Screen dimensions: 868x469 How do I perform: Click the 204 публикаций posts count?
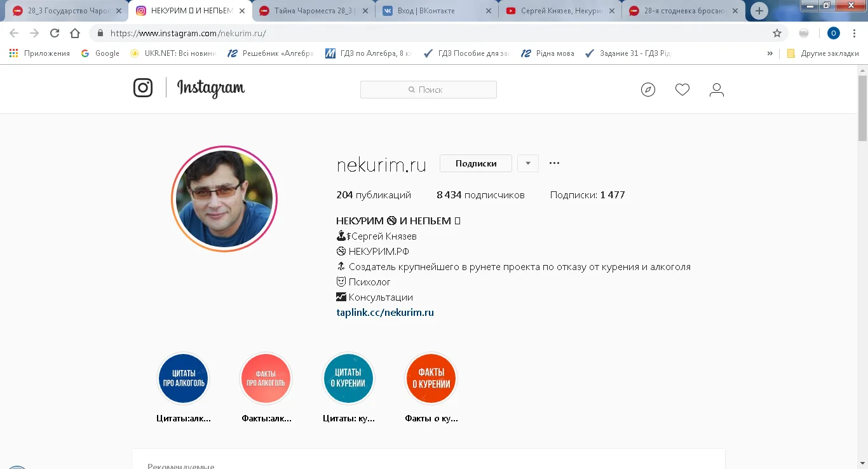coord(374,195)
